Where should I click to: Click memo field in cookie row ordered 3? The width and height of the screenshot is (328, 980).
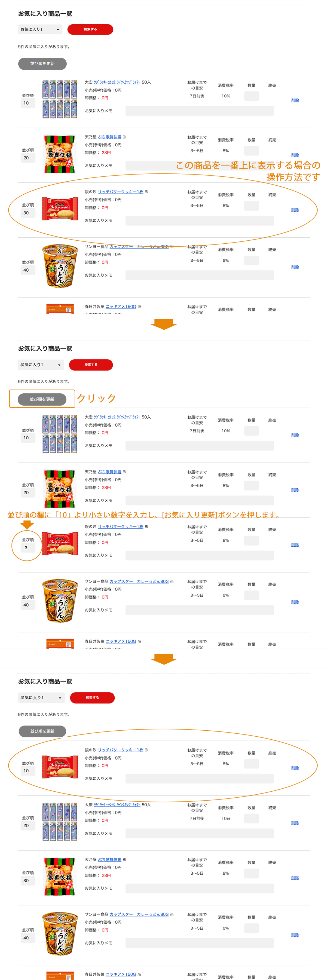200,555
